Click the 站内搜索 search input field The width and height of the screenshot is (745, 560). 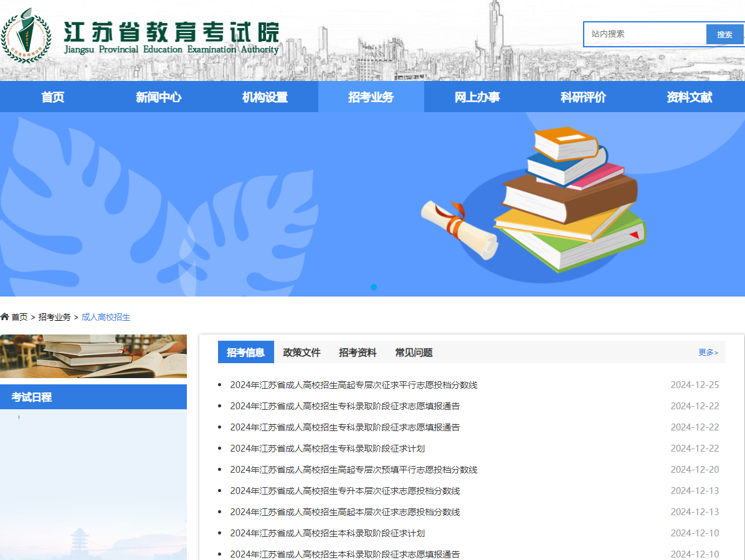pos(645,34)
